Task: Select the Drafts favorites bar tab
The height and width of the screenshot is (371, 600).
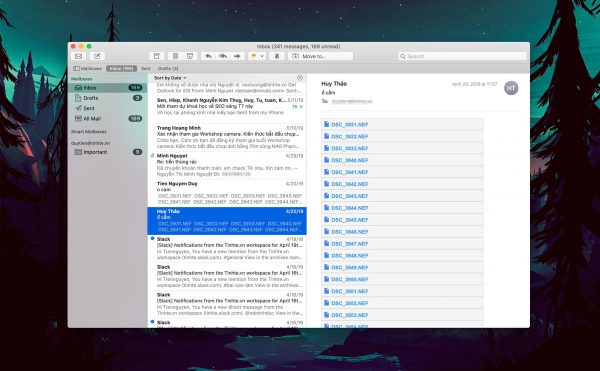Action: [x=168, y=68]
